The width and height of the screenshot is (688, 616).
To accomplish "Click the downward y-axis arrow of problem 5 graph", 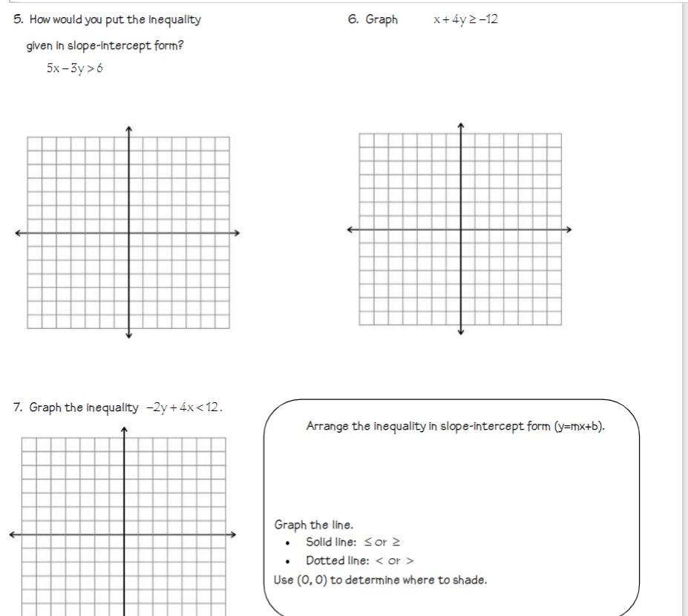I will tap(128, 335).
